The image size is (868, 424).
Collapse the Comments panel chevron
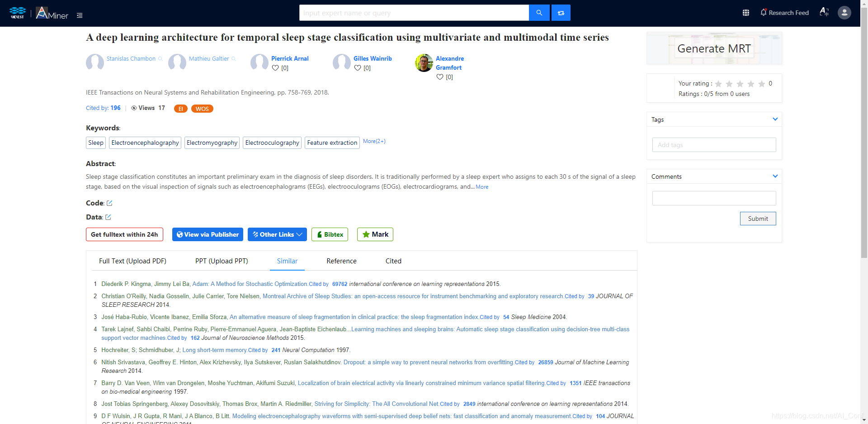click(775, 176)
